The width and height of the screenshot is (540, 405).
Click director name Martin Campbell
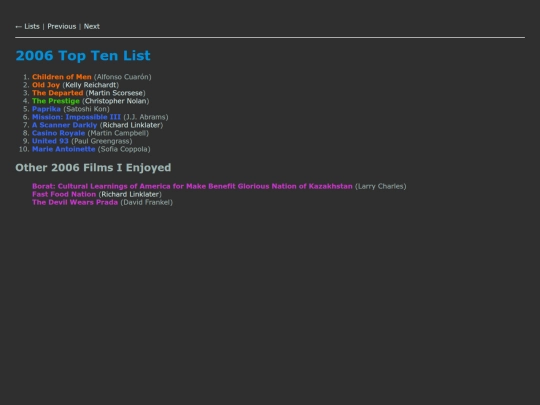pyautogui.click(x=118, y=133)
